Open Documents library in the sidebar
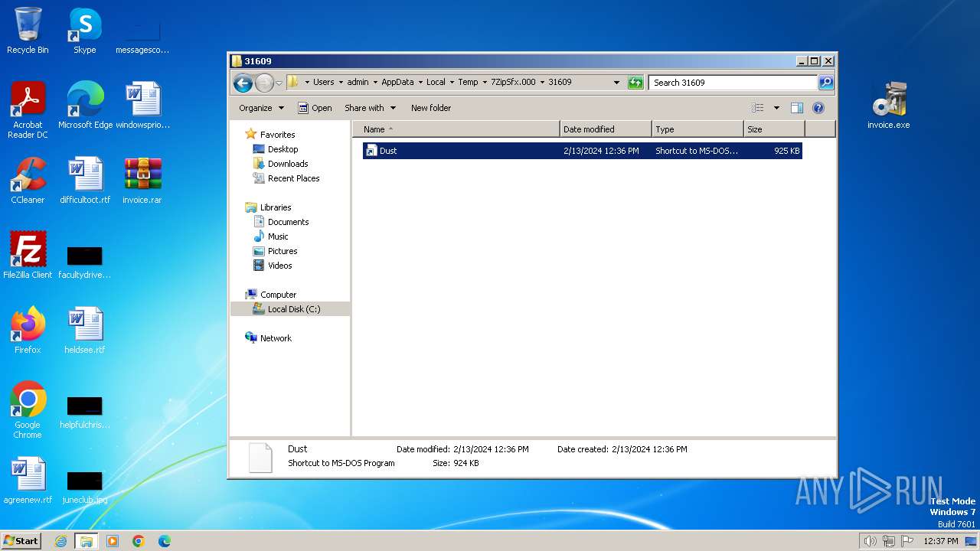This screenshot has height=551, width=980. click(x=288, y=222)
